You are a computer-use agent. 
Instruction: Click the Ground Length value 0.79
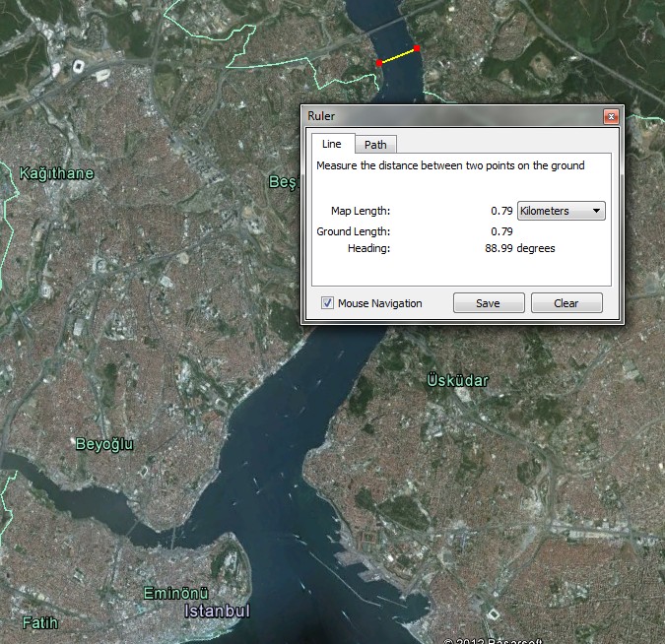coord(501,231)
